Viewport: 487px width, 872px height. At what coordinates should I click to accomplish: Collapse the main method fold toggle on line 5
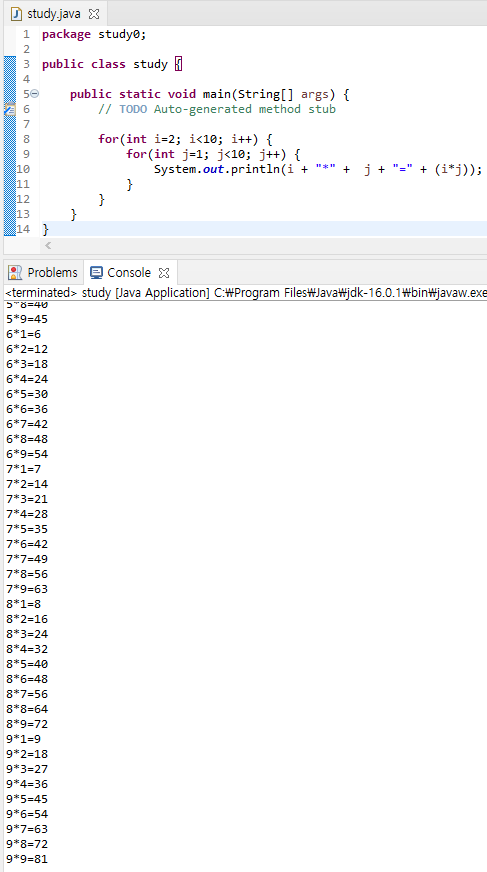tap(35, 94)
